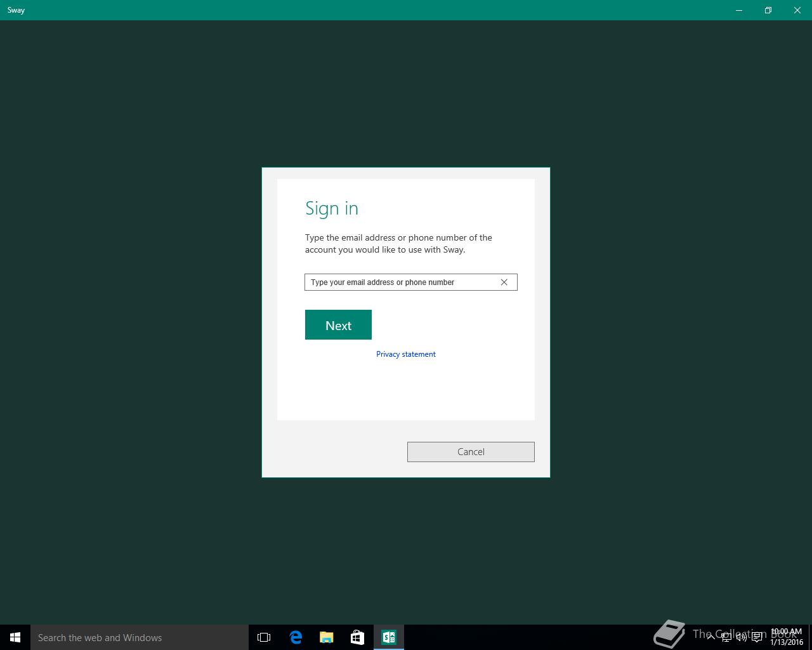The height and width of the screenshot is (650, 812).
Task: Open File Explorer from the taskbar
Action: coord(327,637)
